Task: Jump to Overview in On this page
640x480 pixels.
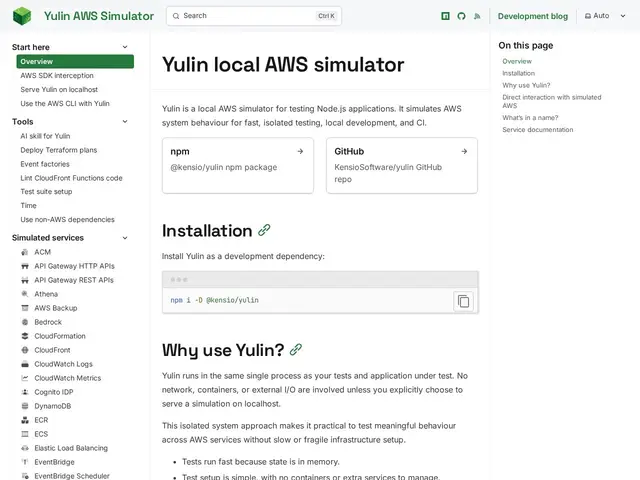Action: click(517, 61)
